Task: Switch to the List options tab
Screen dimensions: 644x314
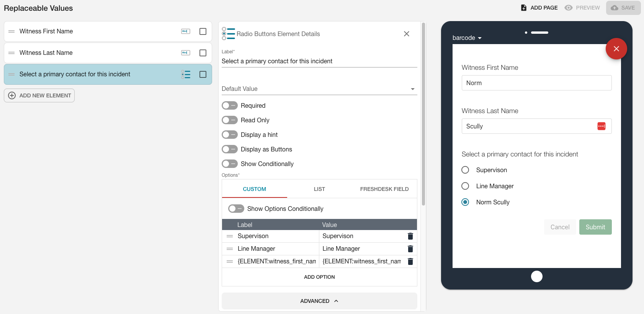Action: click(319, 189)
